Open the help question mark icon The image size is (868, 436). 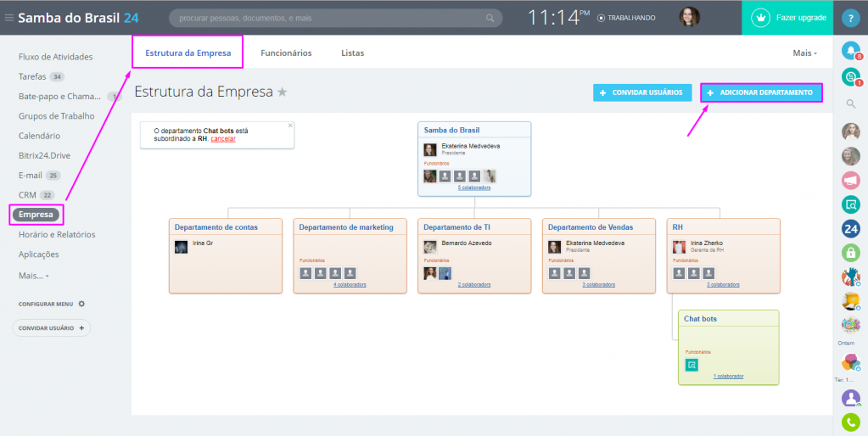click(850, 18)
